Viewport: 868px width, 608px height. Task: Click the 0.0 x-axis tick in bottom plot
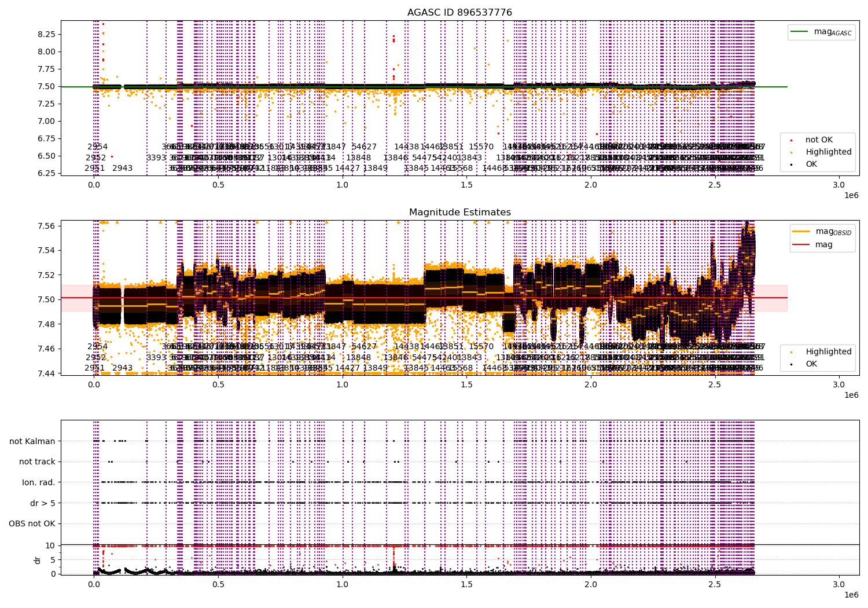(x=94, y=584)
